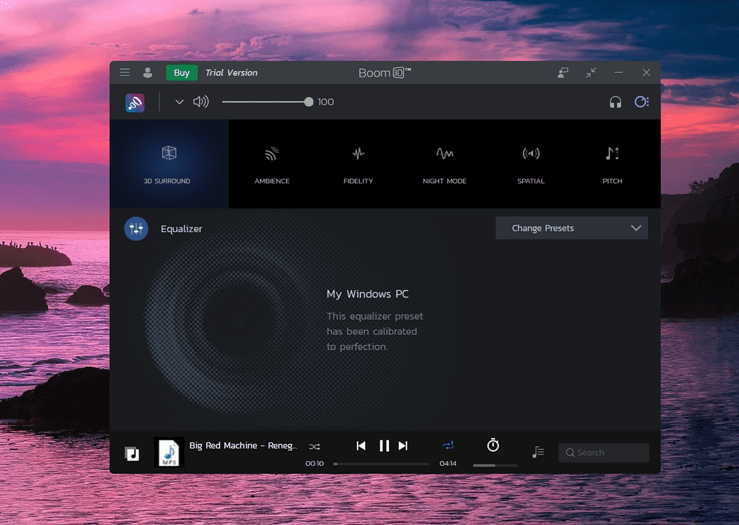
Task: Toggle the Ambience effect
Action: (272, 164)
